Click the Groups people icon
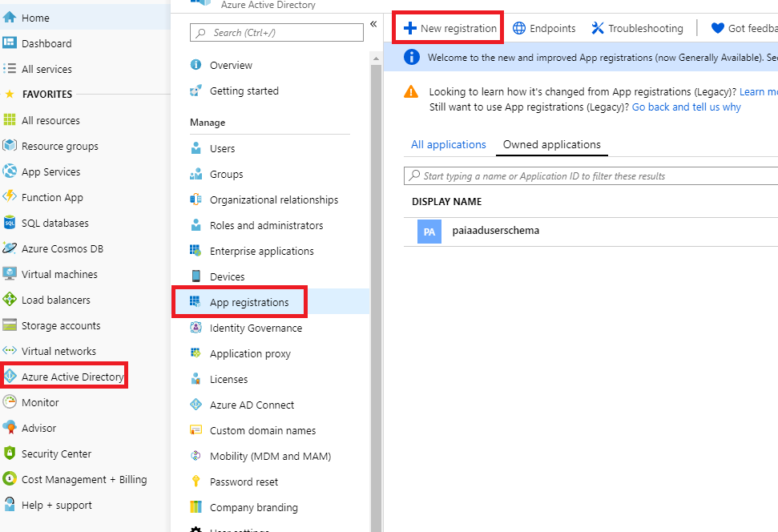 pos(196,174)
